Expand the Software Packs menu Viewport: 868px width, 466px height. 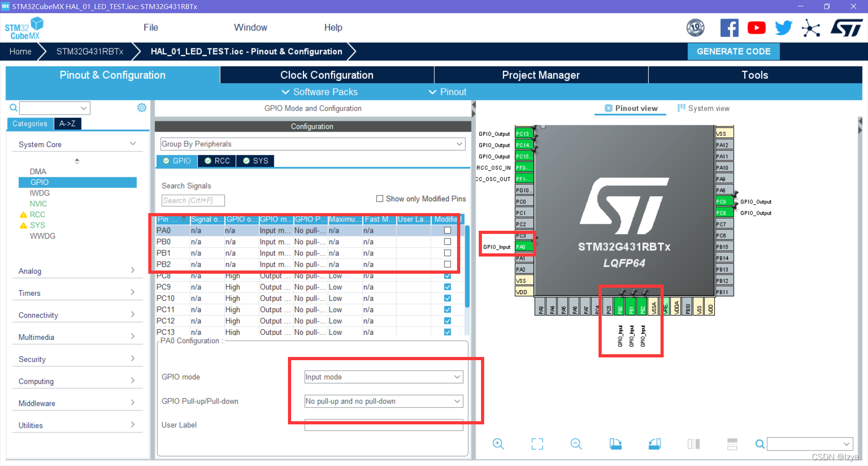coord(320,92)
